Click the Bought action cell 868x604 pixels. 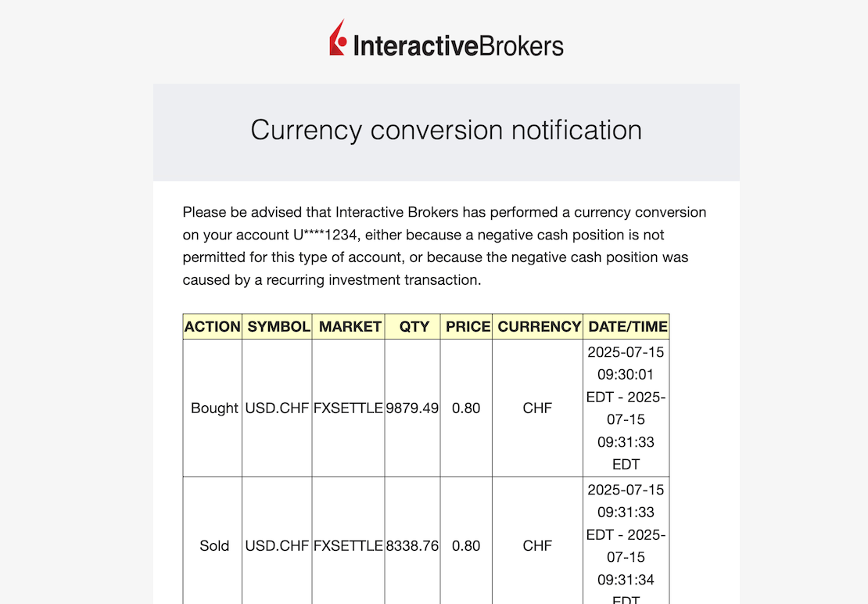tap(214, 408)
